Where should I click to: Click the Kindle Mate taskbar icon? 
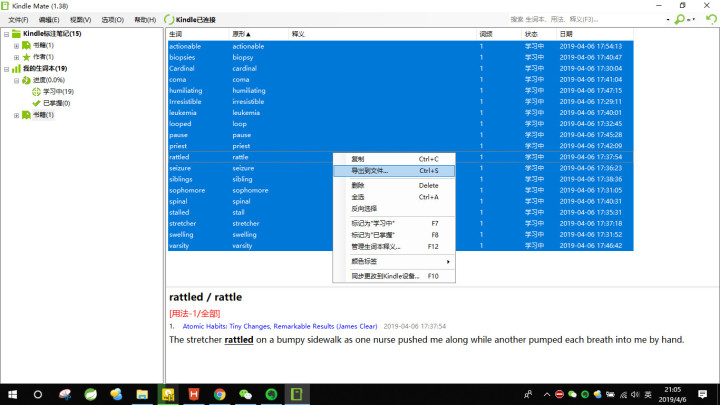coord(297,394)
